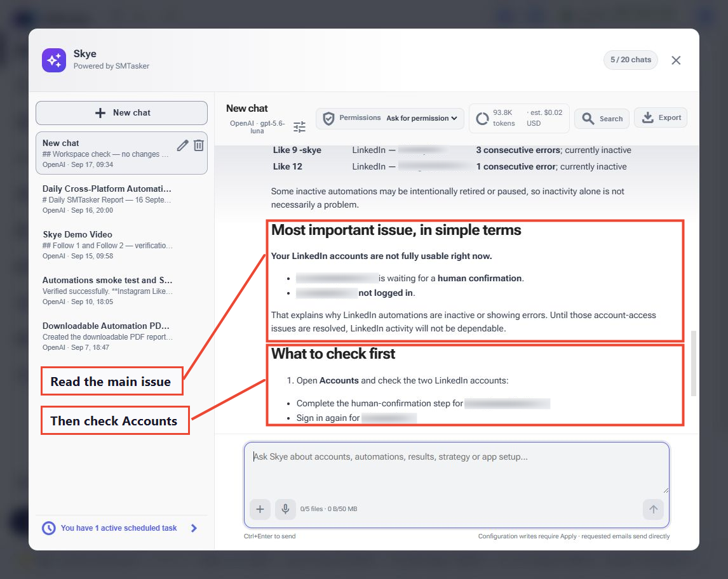Focus the Ask Skye message input
Screen dimensions: 728x579
pyautogui.click(x=456, y=469)
